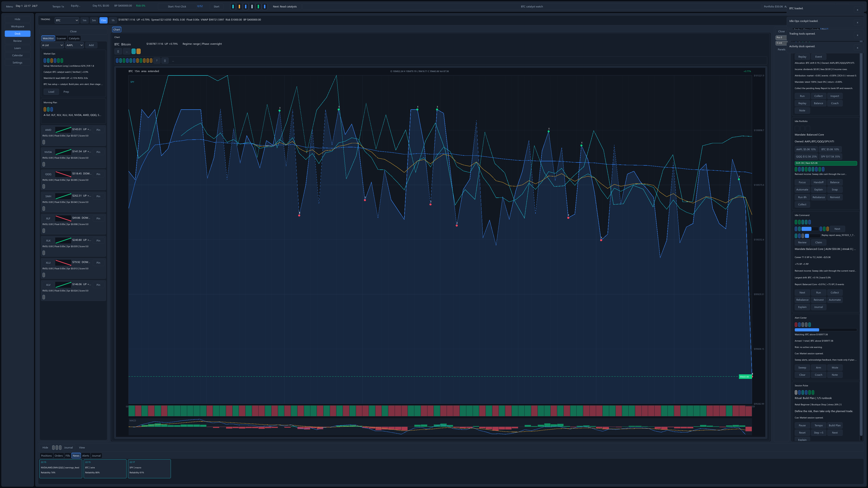This screenshot has width=868, height=488.
Task: Click Add next to AAPL dropdown
Action: click(x=91, y=45)
